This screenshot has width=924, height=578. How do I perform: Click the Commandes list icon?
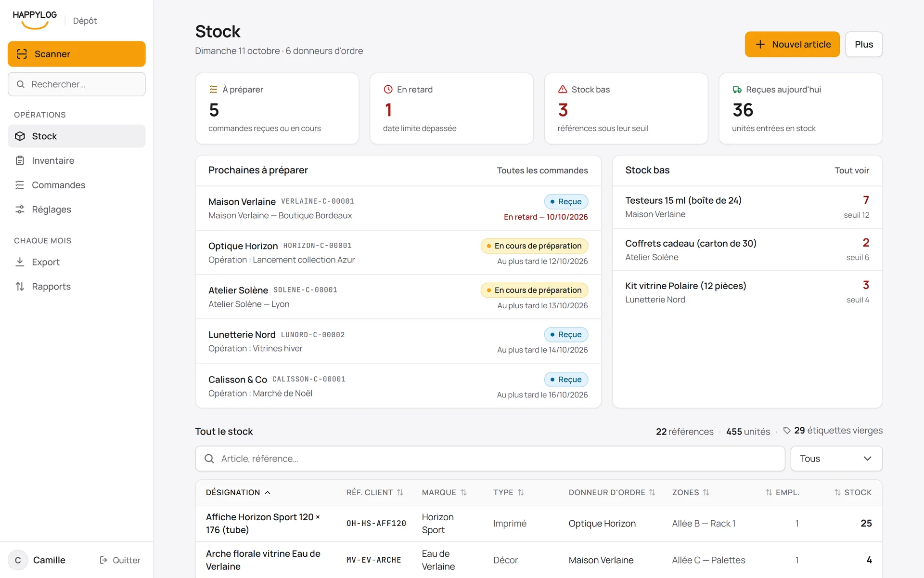click(x=20, y=185)
